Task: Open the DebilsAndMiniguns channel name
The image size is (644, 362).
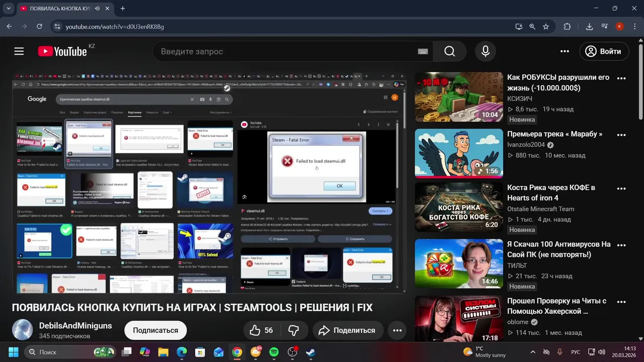Action: coord(75,326)
